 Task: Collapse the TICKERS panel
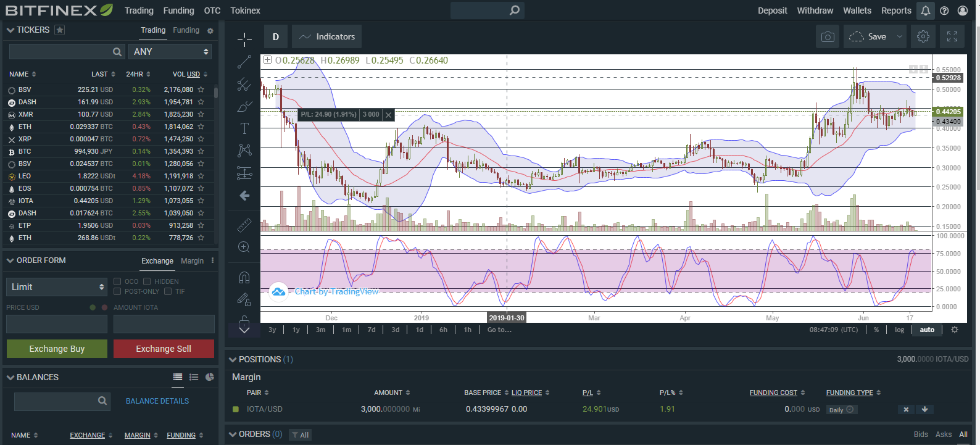(x=10, y=30)
